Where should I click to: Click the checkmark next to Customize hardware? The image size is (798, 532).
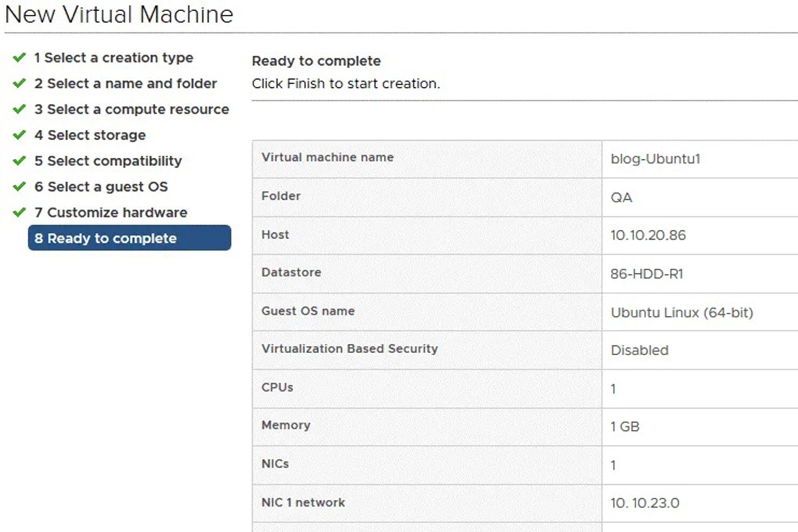(x=19, y=212)
